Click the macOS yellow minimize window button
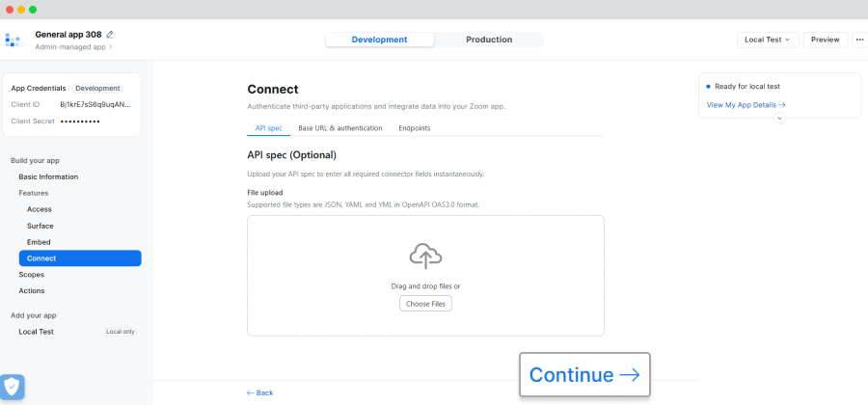868x405 pixels. point(21,10)
